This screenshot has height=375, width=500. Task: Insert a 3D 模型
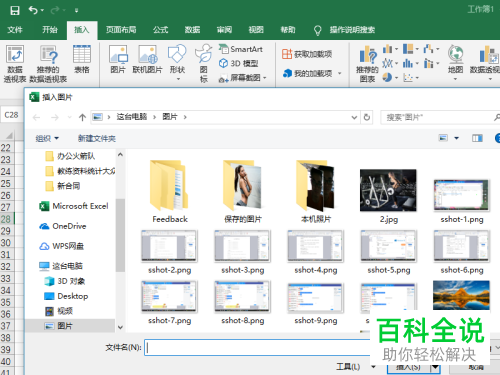tap(239, 63)
